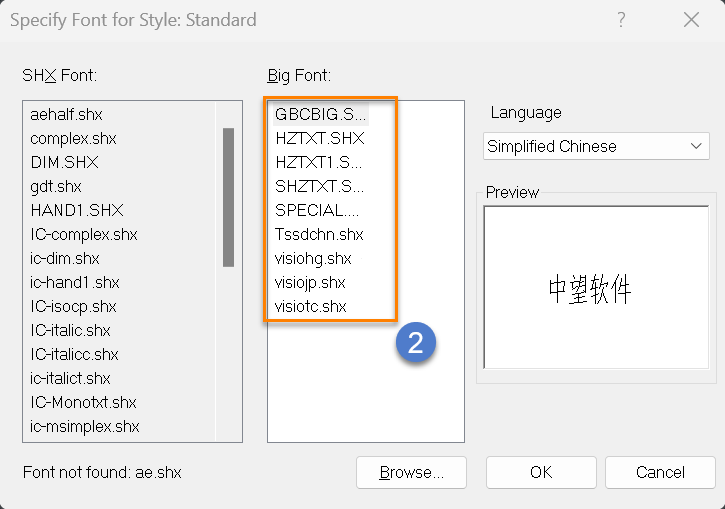Confirm with the OK button
The width and height of the screenshot is (725, 509).
[x=541, y=472]
